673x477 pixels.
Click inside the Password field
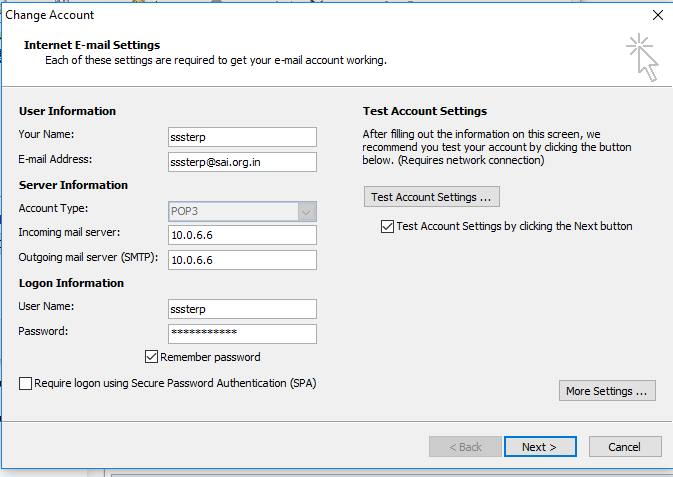tap(242, 333)
